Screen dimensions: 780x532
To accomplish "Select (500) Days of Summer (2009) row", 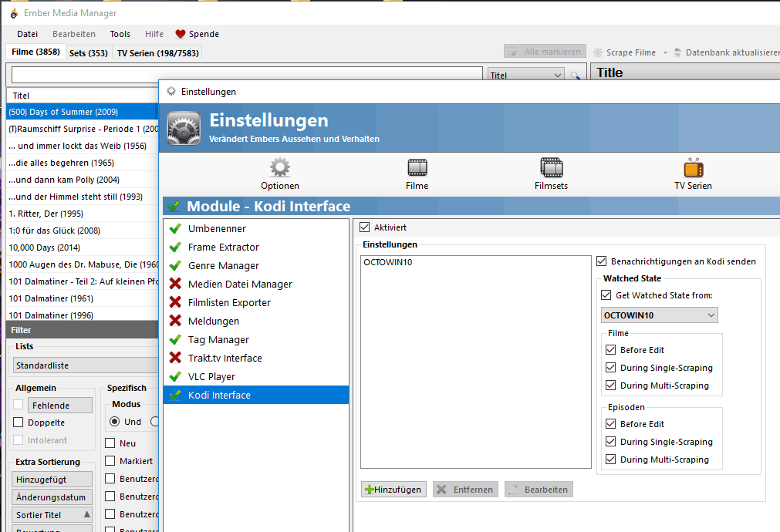I will pyautogui.click(x=82, y=112).
